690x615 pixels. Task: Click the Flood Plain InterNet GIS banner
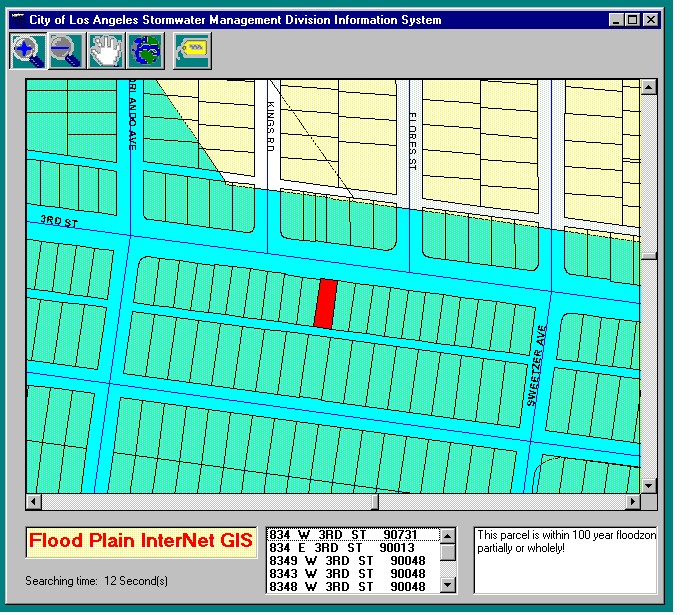click(141, 542)
